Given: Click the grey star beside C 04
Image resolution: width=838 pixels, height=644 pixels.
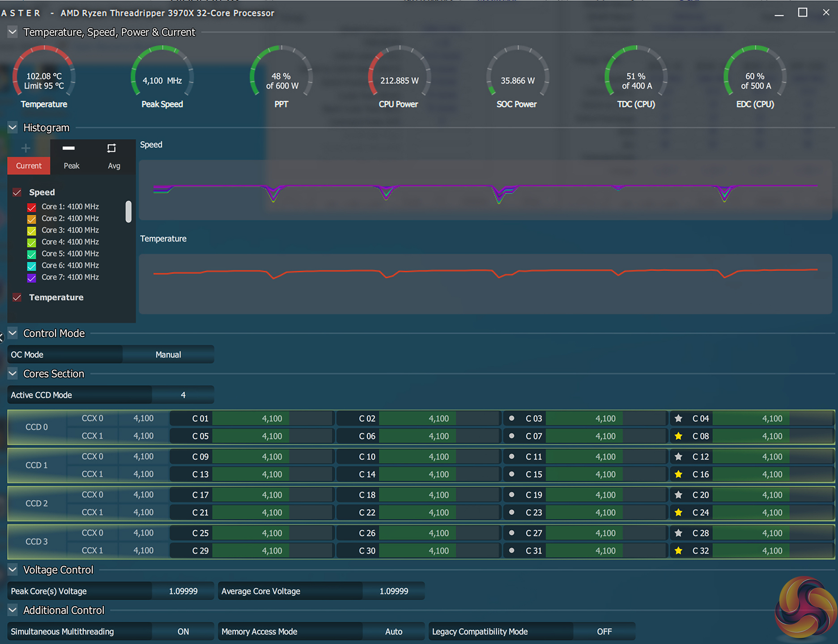Looking at the screenshot, I should coord(678,419).
